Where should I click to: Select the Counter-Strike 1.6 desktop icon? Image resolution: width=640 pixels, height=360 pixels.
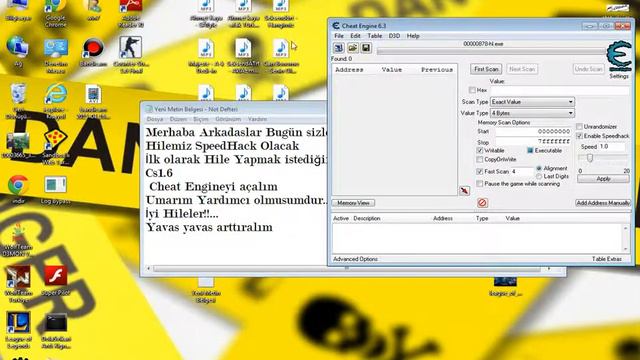[131, 47]
